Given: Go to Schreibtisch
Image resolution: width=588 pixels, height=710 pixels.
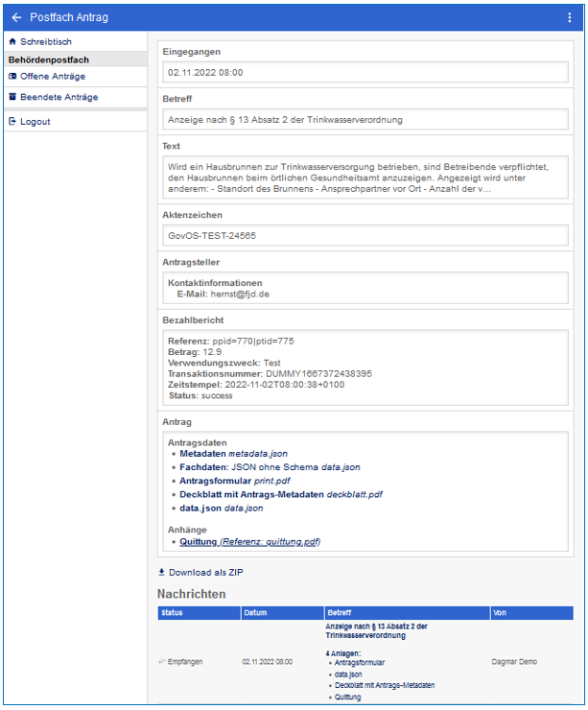Looking at the screenshot, I should [45, 42].
